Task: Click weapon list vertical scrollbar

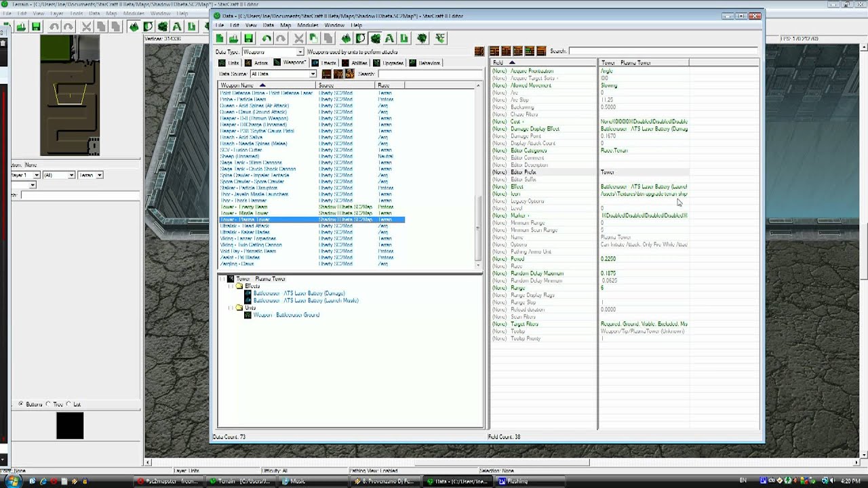Action: point(478,176)
